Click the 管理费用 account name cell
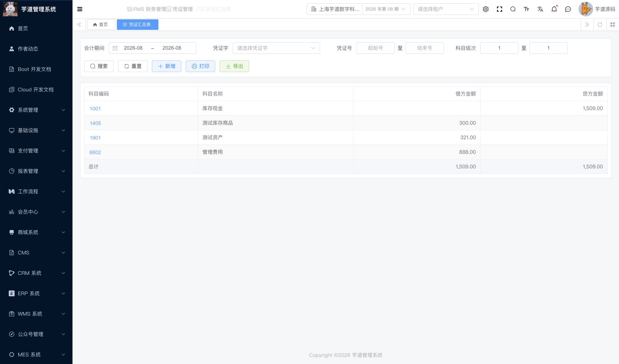The height and width of the screenshot is (364, 619). coord(275,152)
